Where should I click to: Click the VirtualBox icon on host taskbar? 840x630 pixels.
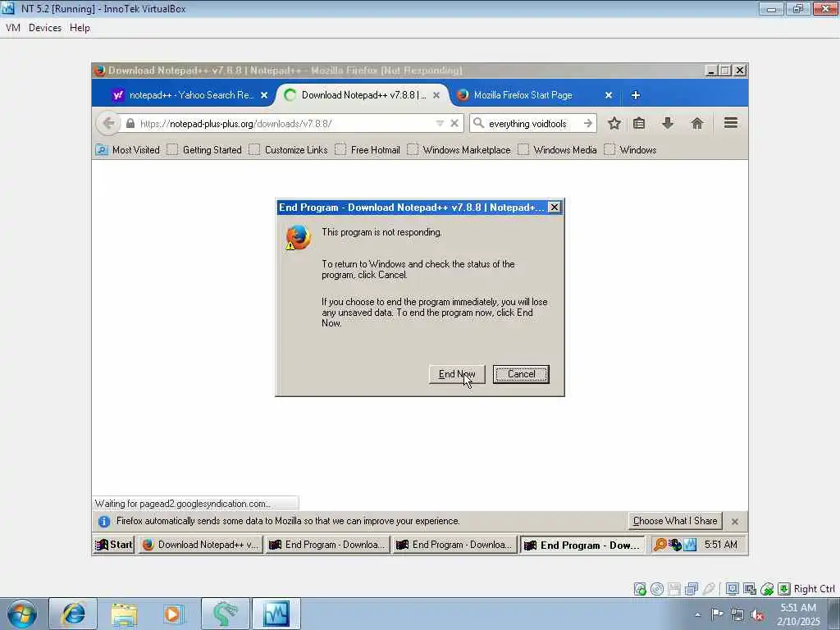pyautogui.click(x=276, y=614)
